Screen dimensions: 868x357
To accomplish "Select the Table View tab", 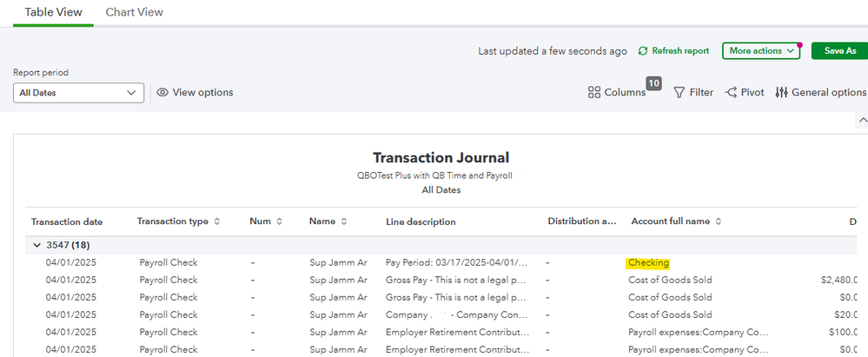I will pos(53,12).
